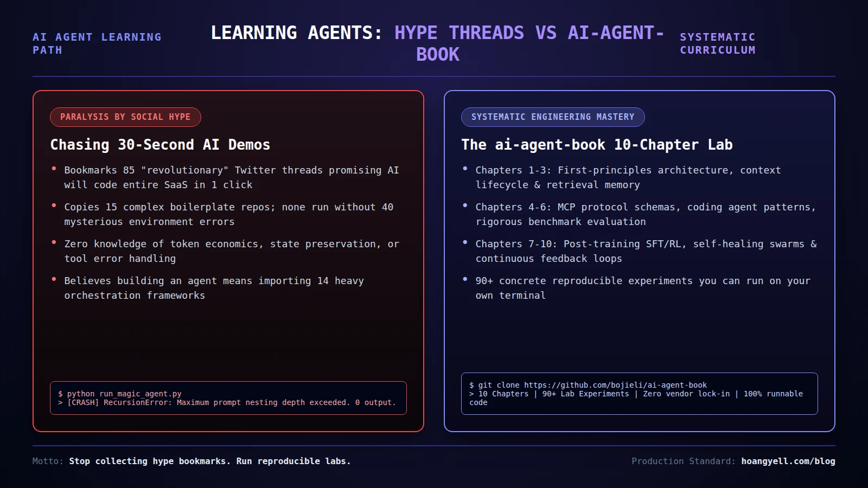This screenshot has height=488, width=868.
Task: Click the 'SYSTEMATIC ENGINEERING MASTERY' badge
Action: [x=553, y=117]
